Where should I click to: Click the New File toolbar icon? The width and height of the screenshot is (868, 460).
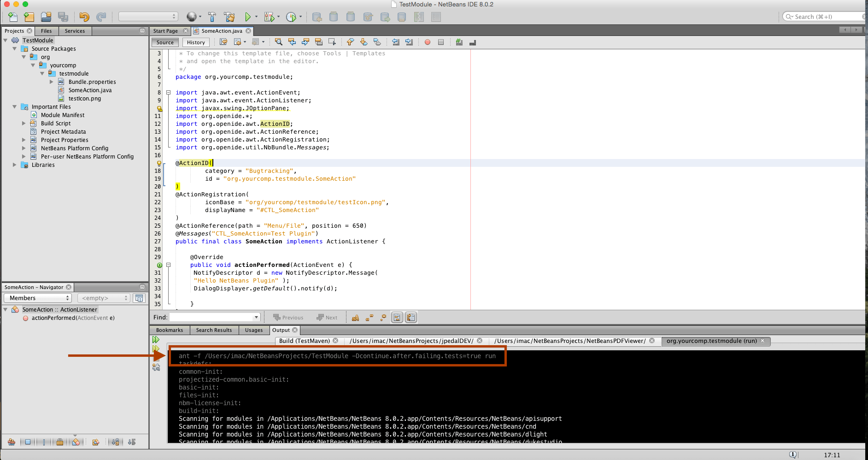coord(13,17)
